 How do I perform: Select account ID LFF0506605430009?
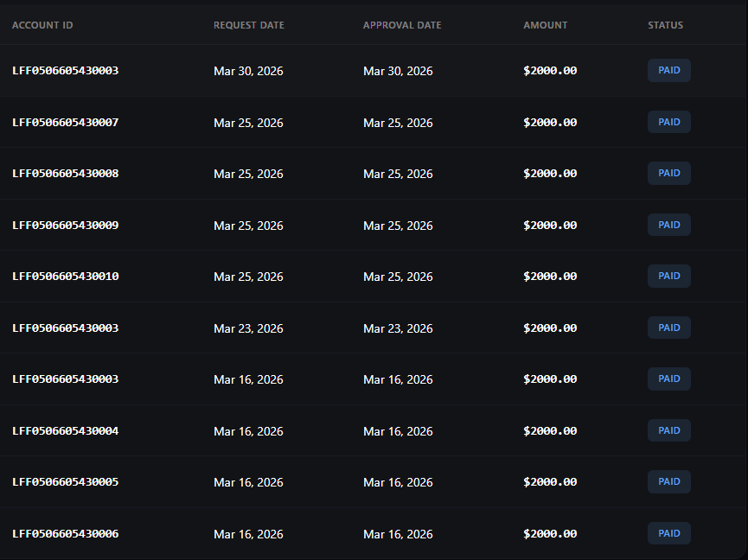[x=66, y=225]
